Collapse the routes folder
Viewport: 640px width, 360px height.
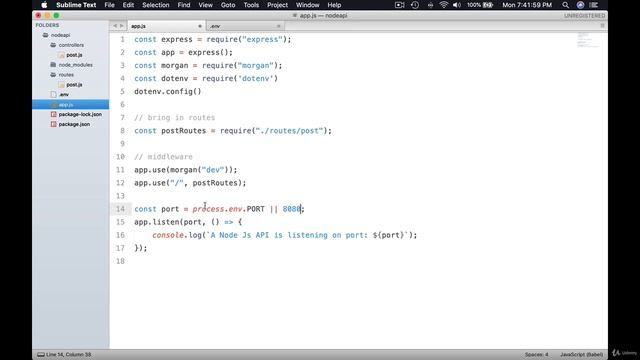point(53,75)
